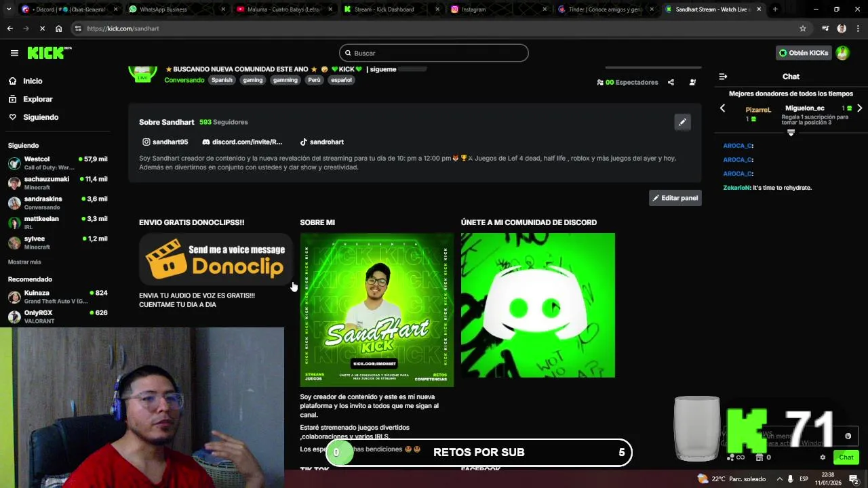Click the Editar panel button
The width and height of the screenshot is (868, 488).
pyautogui.click(x=675, y=198)
